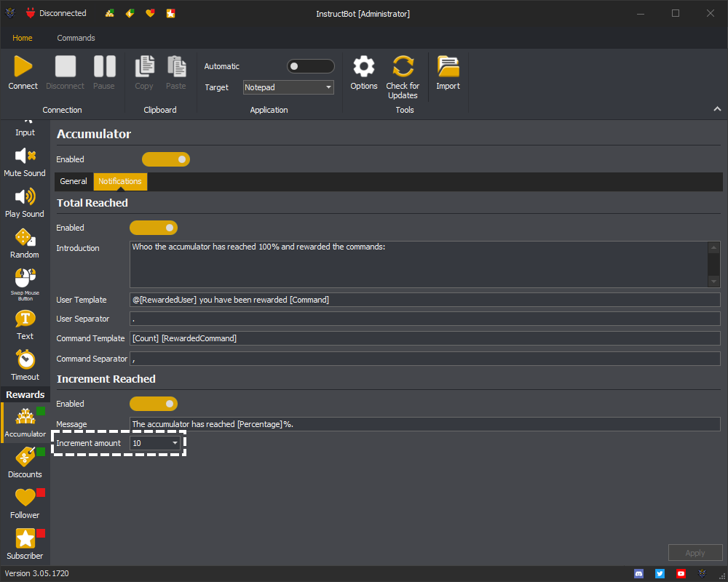This screenshot has width=728, height=582.
Task: Click the Apply button
Action: pos(695,553)
